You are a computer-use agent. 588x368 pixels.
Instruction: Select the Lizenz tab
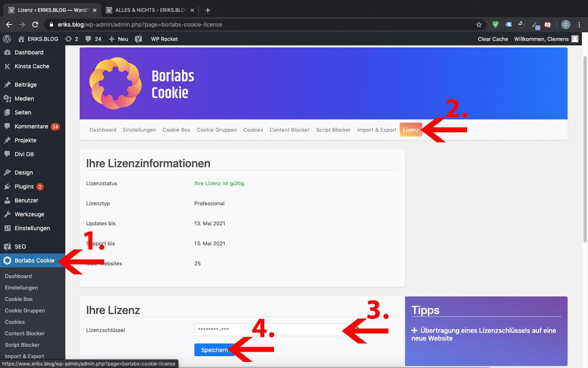point(411,130)
